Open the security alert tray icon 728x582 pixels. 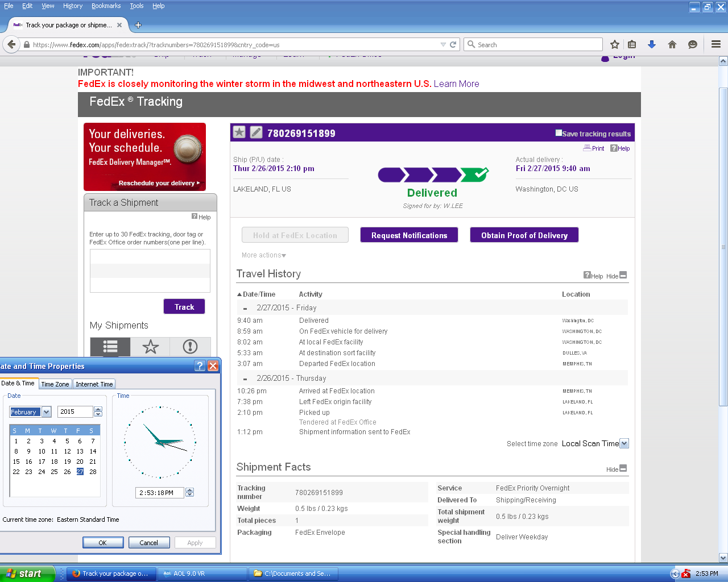click(686, 573)
